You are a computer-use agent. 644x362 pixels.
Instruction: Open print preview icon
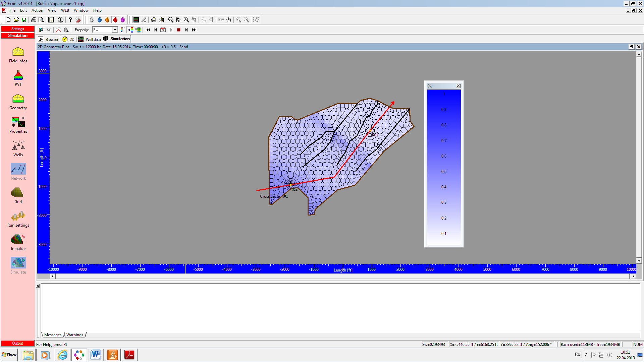click(41, 20)
